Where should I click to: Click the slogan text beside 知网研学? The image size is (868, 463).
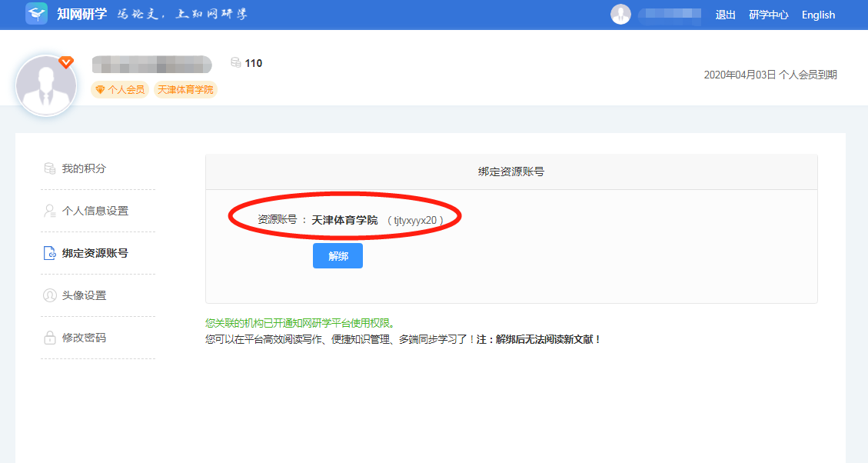(x=182, y=14)
